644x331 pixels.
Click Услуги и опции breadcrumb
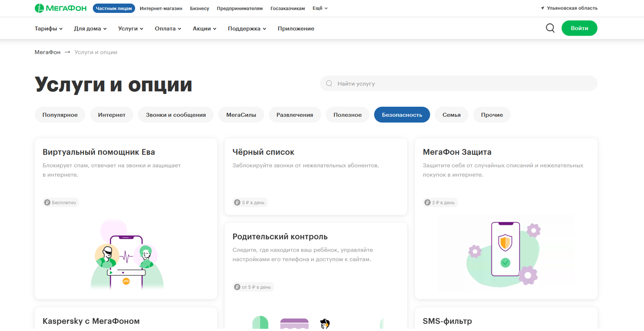[96, 52]
